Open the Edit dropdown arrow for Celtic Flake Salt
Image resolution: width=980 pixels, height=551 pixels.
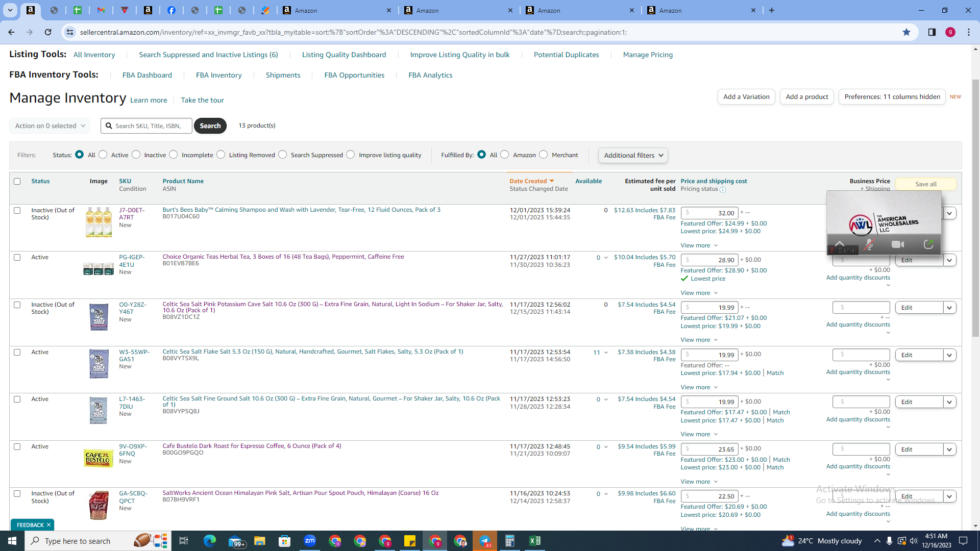(949, 355)
